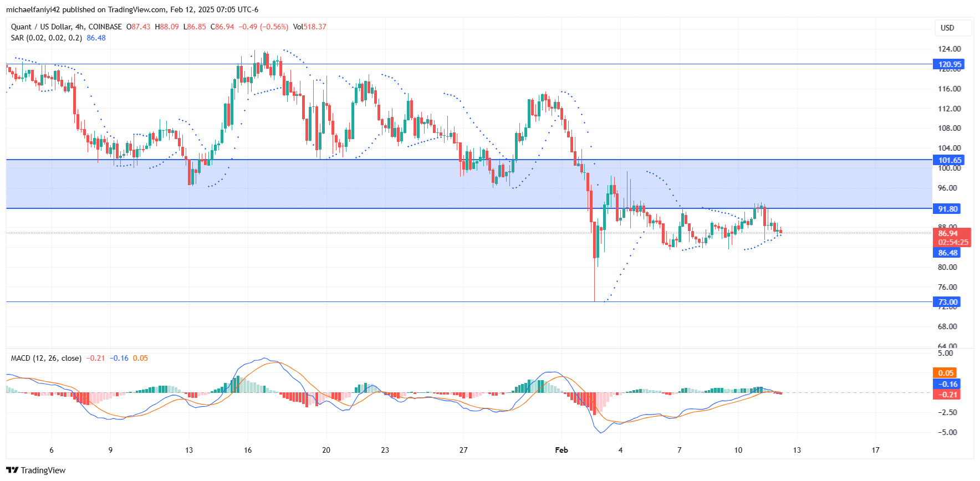Click the current price tag 86.94
This screenshot has height=481, width=980.
pos(952,237)
